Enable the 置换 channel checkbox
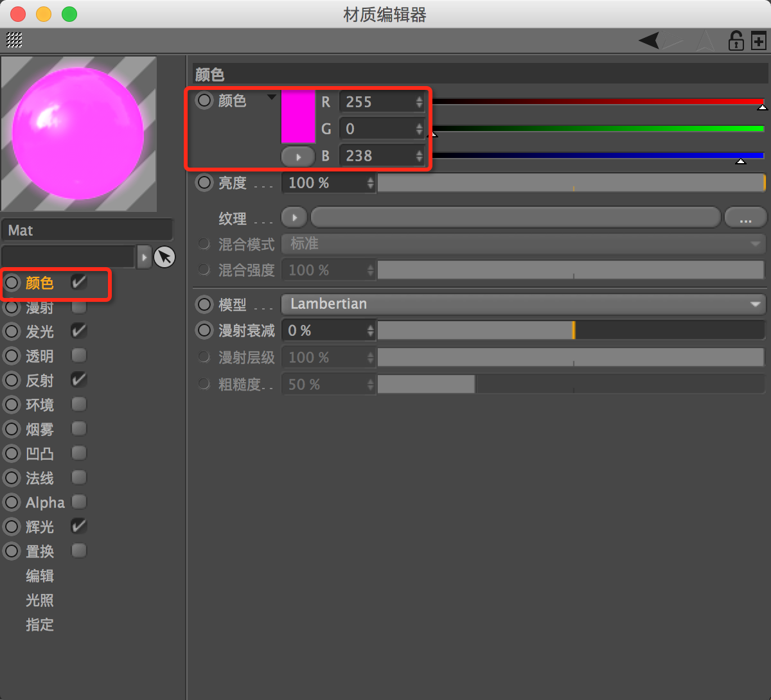Viewport: 771px width, 700px height. 78,550
